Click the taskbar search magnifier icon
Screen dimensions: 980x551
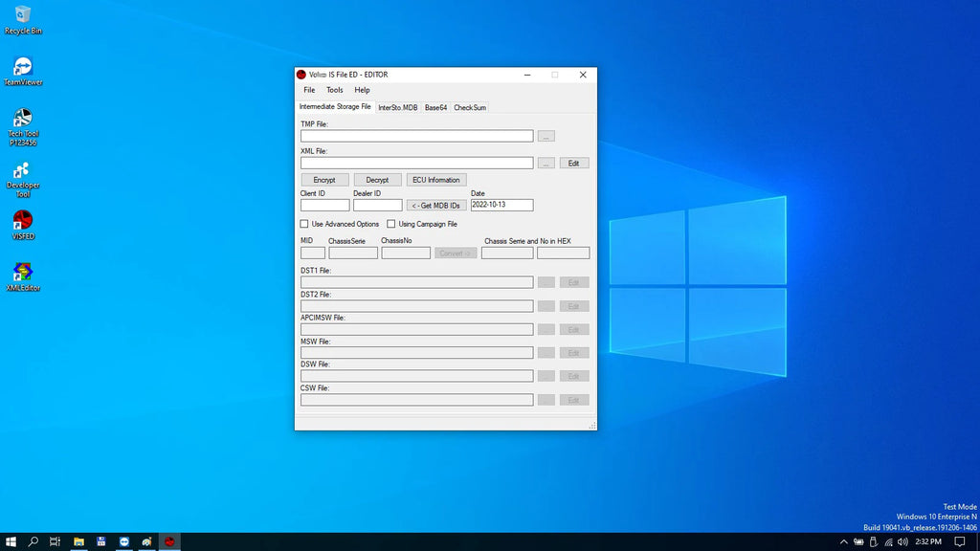tap(33, 541)
